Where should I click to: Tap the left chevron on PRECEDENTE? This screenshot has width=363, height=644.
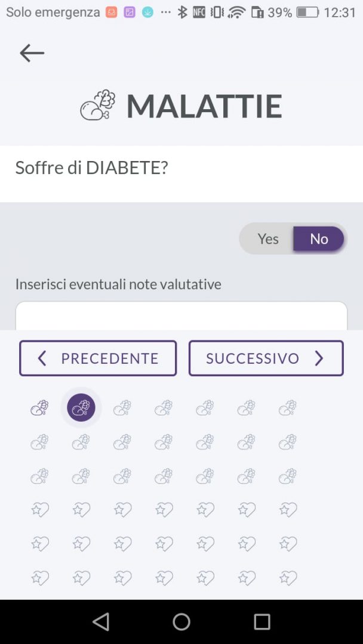(x=42, y=358)
